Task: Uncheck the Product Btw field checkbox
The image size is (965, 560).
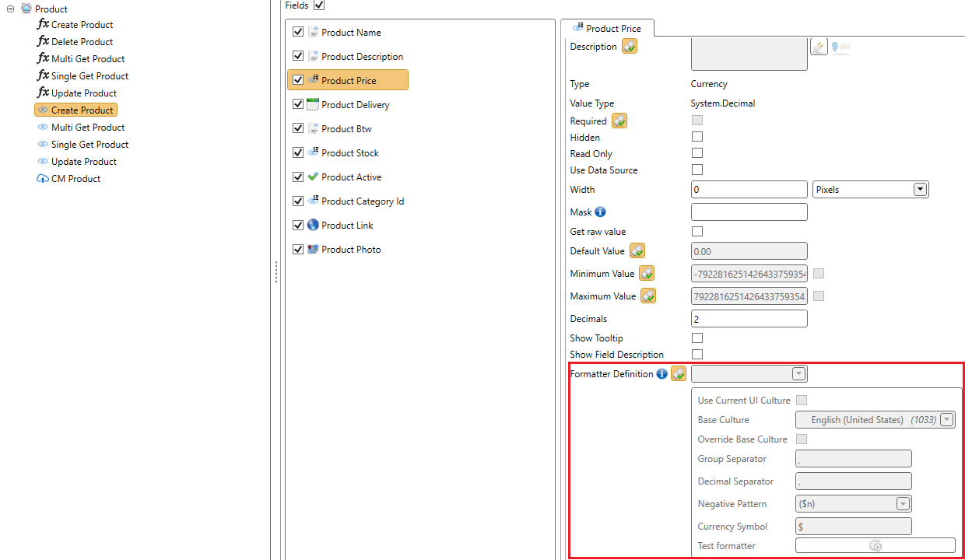Action: coord(298,128)
